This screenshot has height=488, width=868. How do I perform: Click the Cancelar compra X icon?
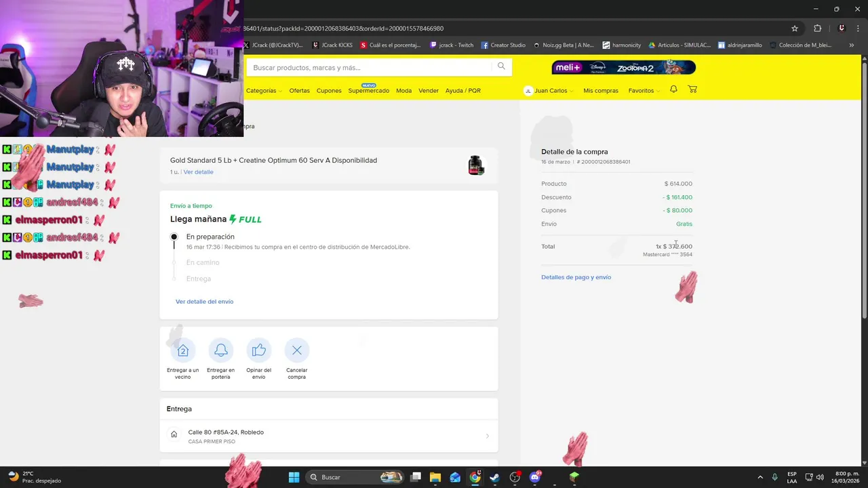pos(297,350)
